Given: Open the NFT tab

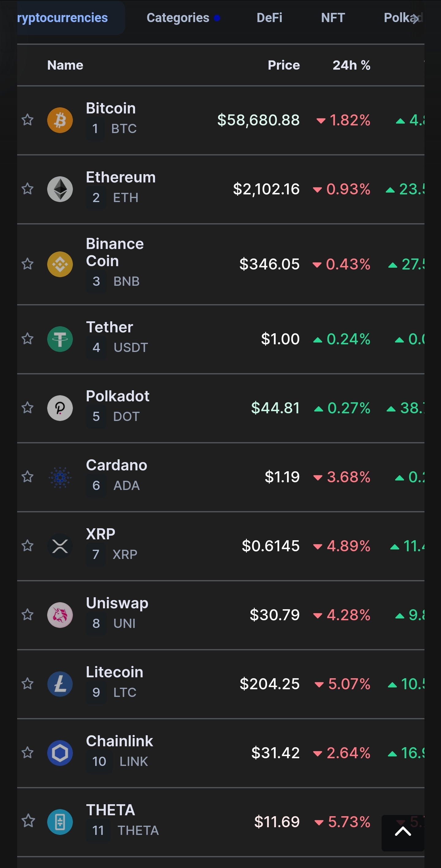Looking at the screenshot, I should pos(333,17).
